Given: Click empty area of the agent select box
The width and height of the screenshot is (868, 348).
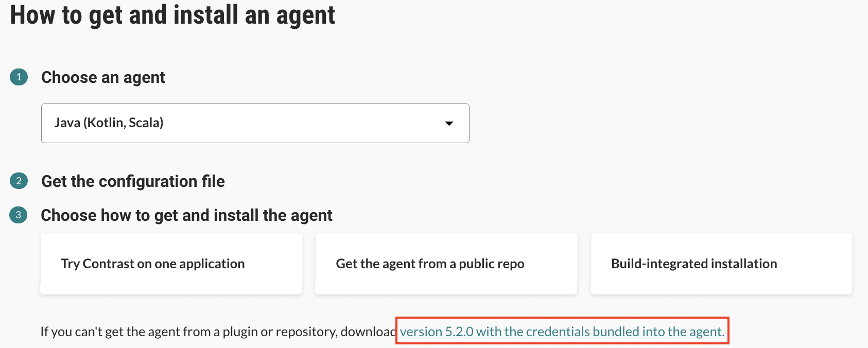Looking at the screenshot, I should pyautogui.click(x=304, y=123).
